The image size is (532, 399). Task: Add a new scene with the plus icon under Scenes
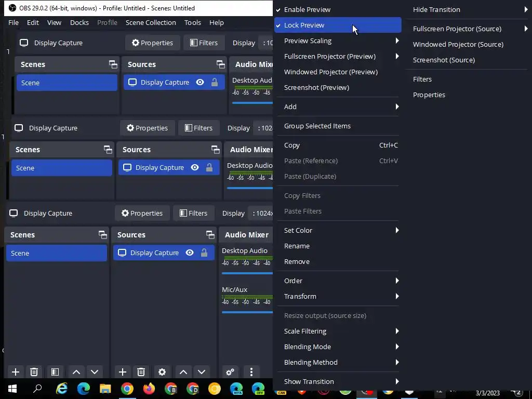click(x=15, y=372)
